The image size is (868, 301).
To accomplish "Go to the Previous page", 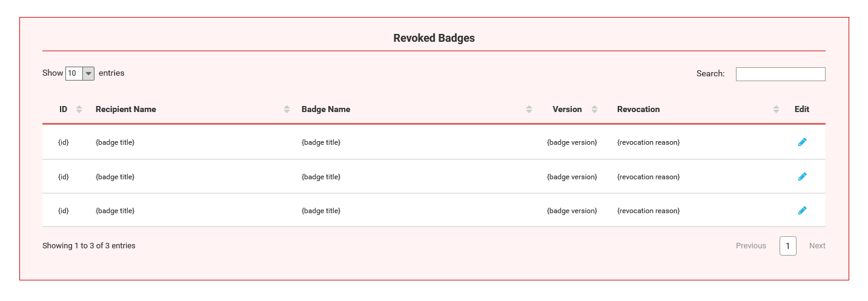I will pyautogui.click(x=751, y=246).
